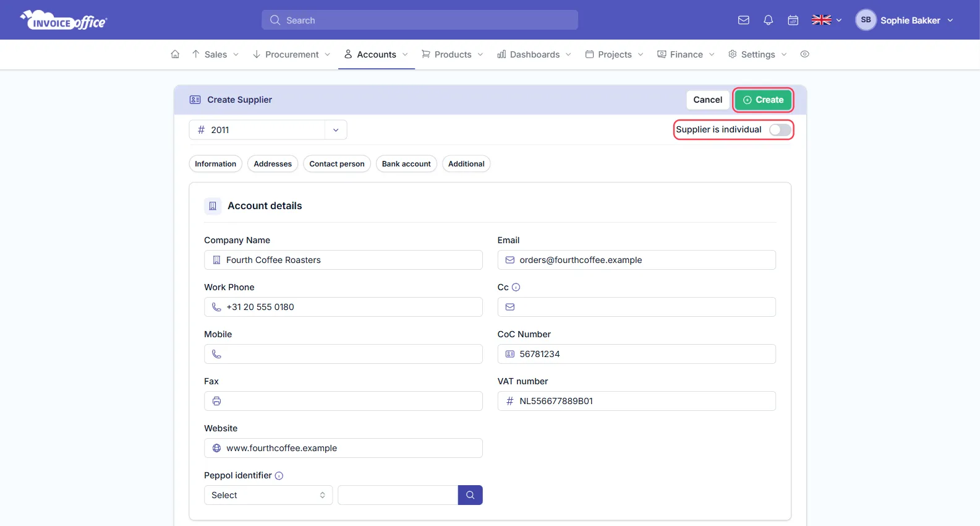The height and width of the screenshot is (526, 980).
Task: Click the hash icon in VAT number field
Action: [510, 401]
